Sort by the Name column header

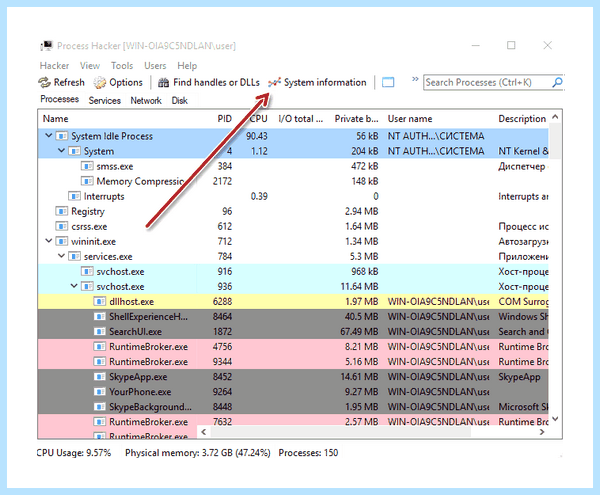point(55,119)
